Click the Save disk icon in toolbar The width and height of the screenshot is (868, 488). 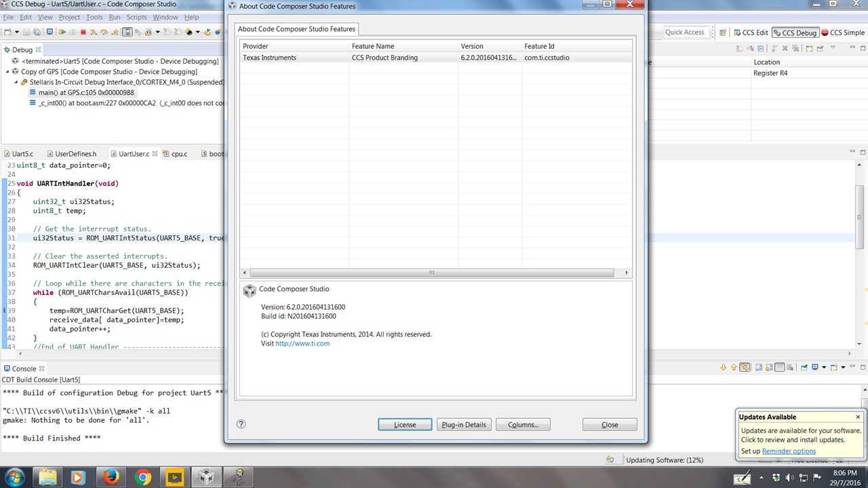[26, 32]
